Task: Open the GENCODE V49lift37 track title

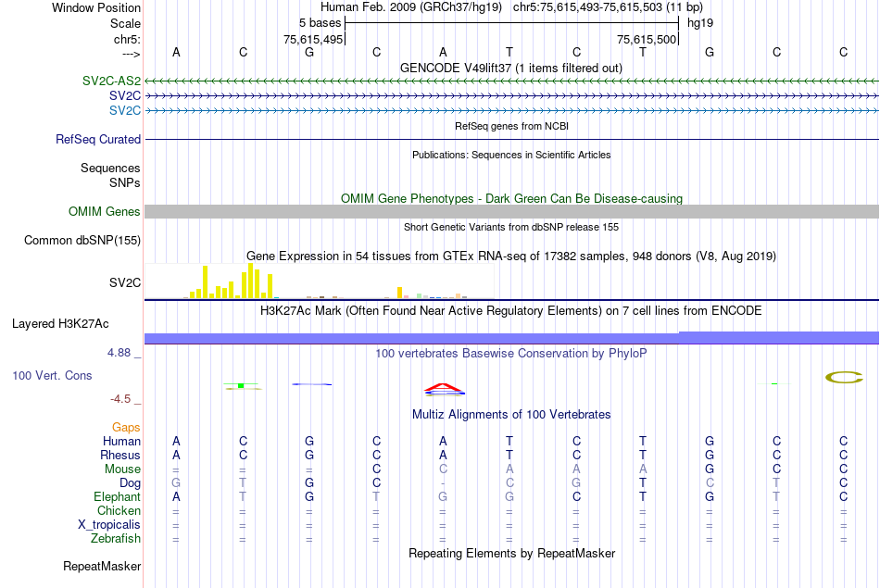Action: [511, 68]
